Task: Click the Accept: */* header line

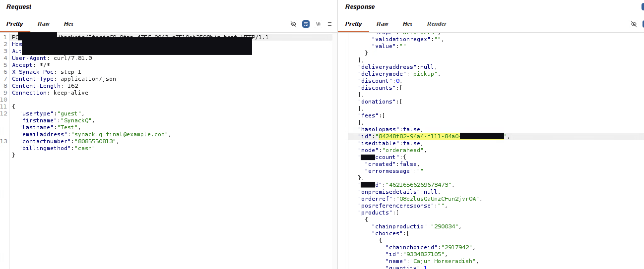Action: pyautogui.click(x=31, y=65)
